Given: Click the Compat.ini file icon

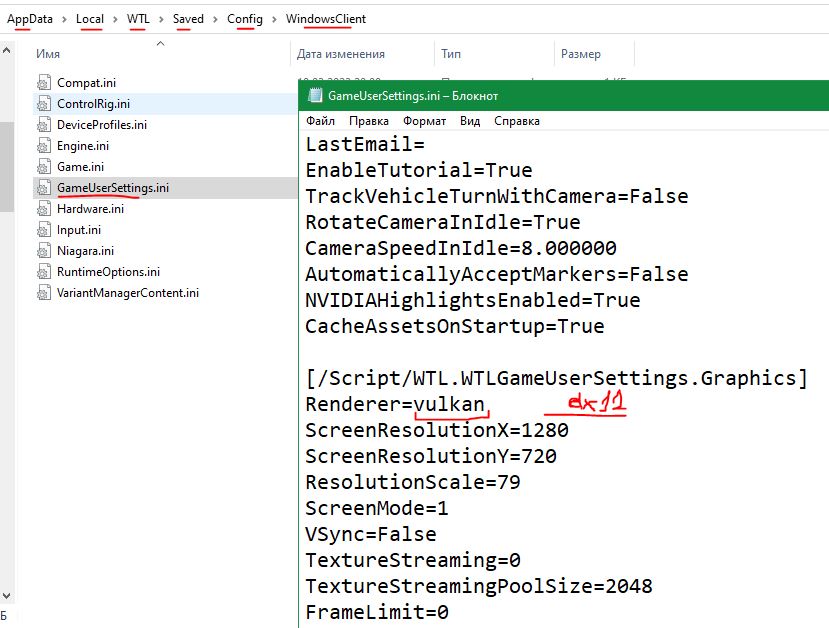Looking at the screenshot, I should pos(44,82).
